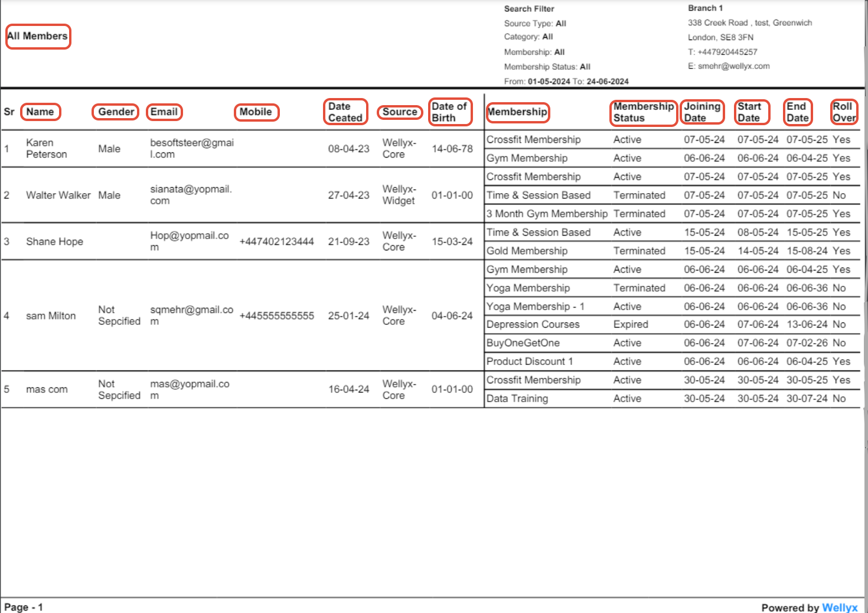Click the Source Type: All filter line

coord(535,24)
